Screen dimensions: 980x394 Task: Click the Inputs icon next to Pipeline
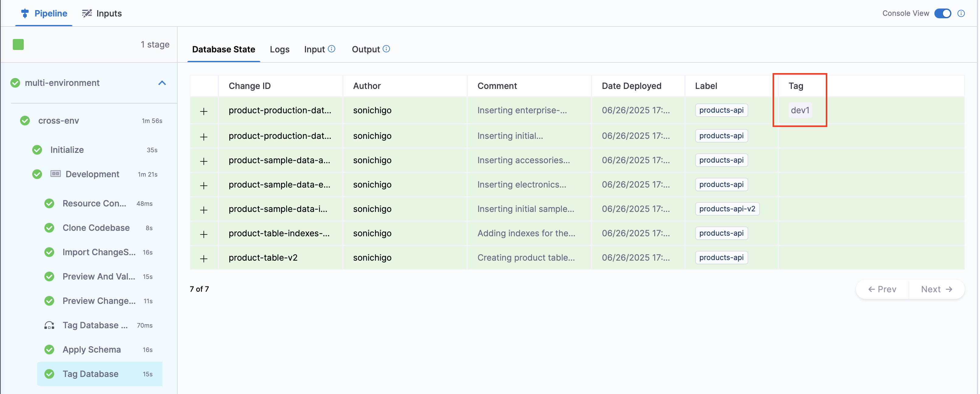86,13
